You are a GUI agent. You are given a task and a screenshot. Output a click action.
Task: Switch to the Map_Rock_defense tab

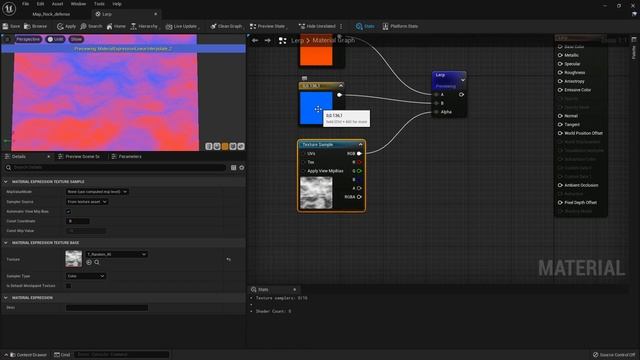click(x=51, y=14)
